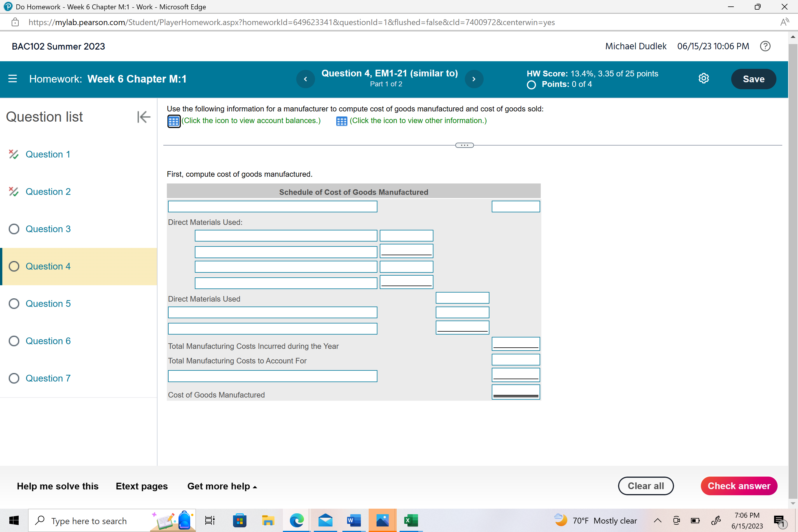Screen dimensions: 798x532
Task: Go to the next question arrow
Action: (474, 79)
